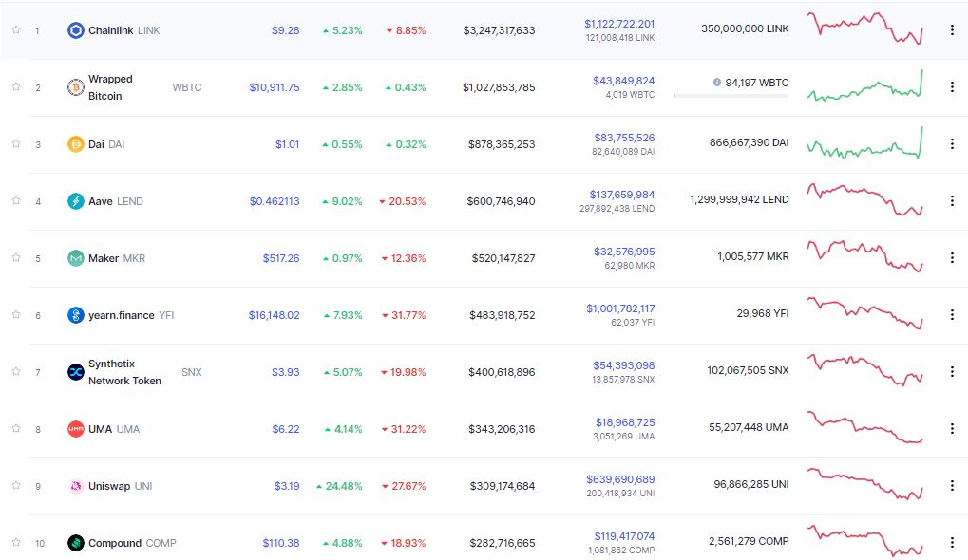View the UMA 7-day price sparkline
Viewport: 968px width, 560px height.
pyautogui.click(x=864, y=427)
